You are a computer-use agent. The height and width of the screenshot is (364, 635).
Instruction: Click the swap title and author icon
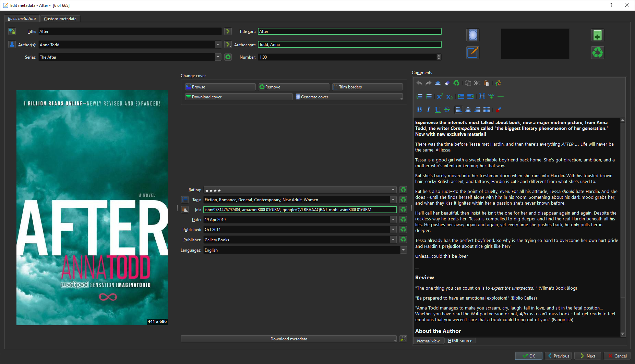click(12, 31)
